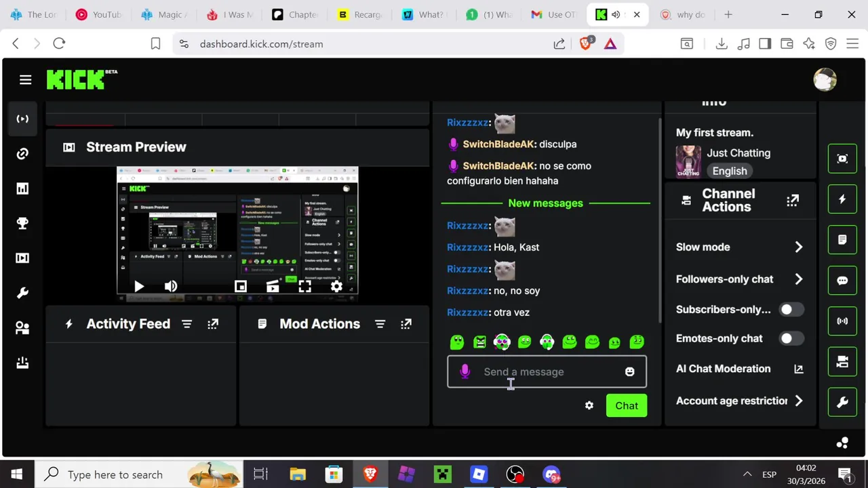868x488 pixels.
Task: Pop out the Mod Actions panel
Action: tap(406, 324)
